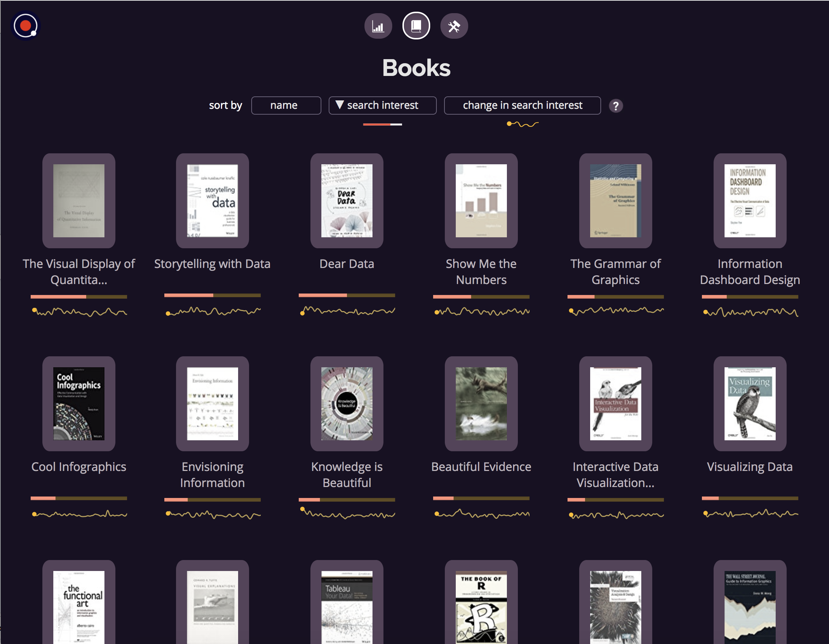Click the search interest bar under Cool Infographics
The width and height of the screenshot is (829, 644).
pos(79,498)
